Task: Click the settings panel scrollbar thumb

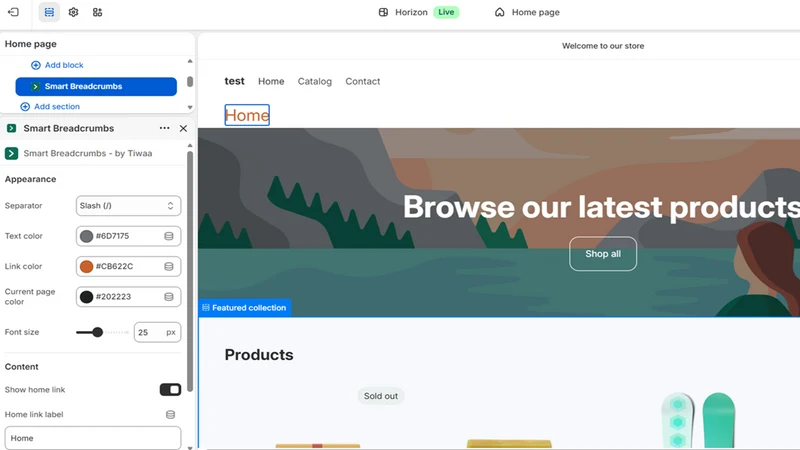Action: click(x=190, y=270)
